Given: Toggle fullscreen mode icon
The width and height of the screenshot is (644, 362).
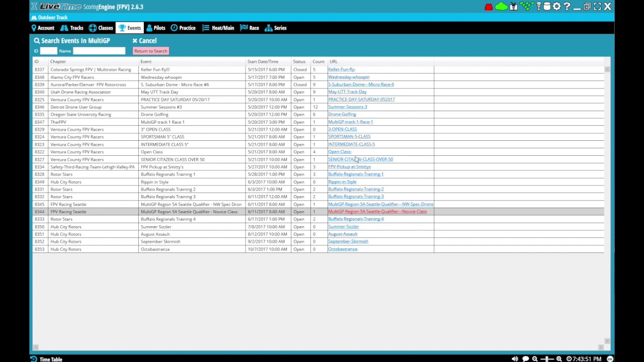Looking at the screenshot, I should click(x=597, y=7).
